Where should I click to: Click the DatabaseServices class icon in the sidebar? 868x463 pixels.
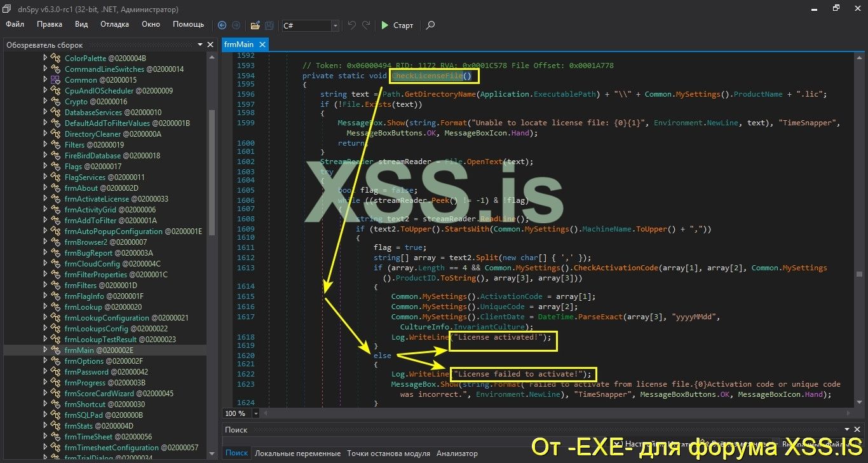tap(56, 112)
